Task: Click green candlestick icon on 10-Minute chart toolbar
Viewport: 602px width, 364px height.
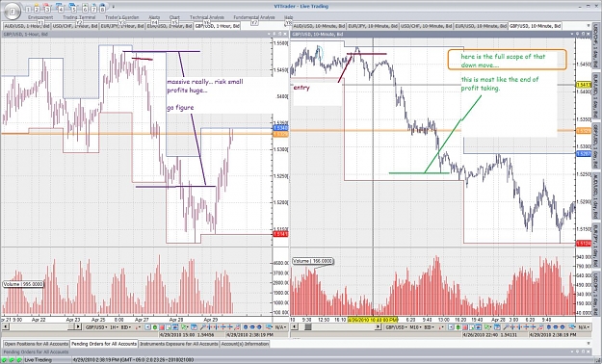Action: (x=458, y=327)
